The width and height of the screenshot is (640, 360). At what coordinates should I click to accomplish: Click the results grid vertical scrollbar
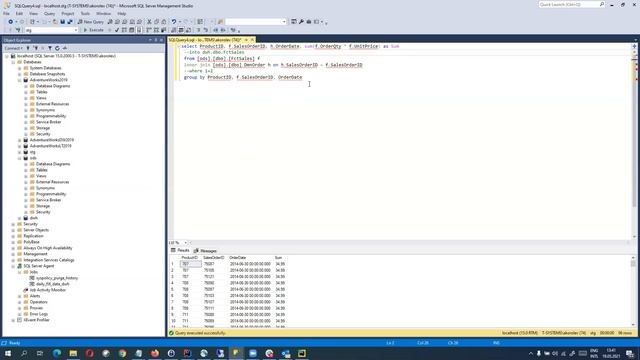tap(633, 291)
